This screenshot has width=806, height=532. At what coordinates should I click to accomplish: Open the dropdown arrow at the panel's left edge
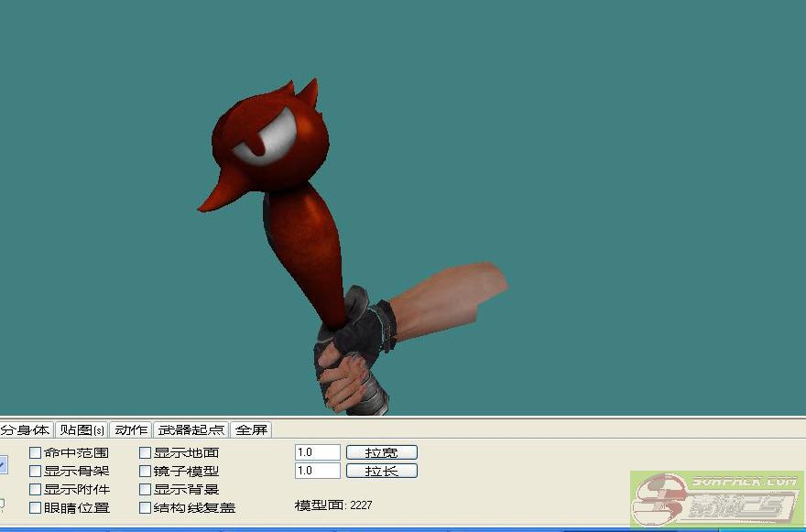pos(3,465)
